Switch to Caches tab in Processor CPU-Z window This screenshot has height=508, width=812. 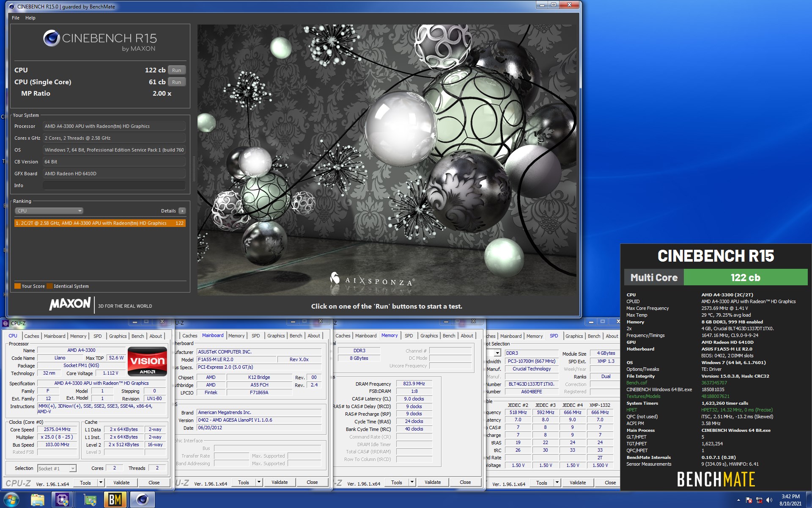click(x=32, y=336)
